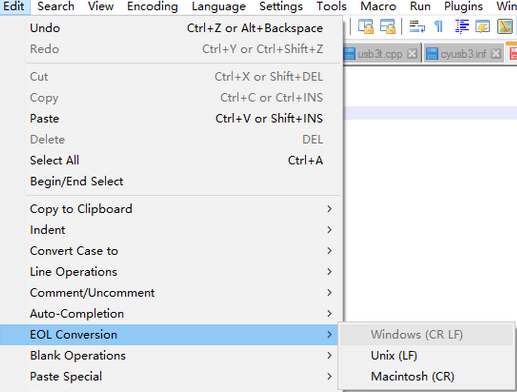Screen dimensions: 517x392
Task: Toggle the Word Wrap toolbar icon
Action: [x=417, y=26]
